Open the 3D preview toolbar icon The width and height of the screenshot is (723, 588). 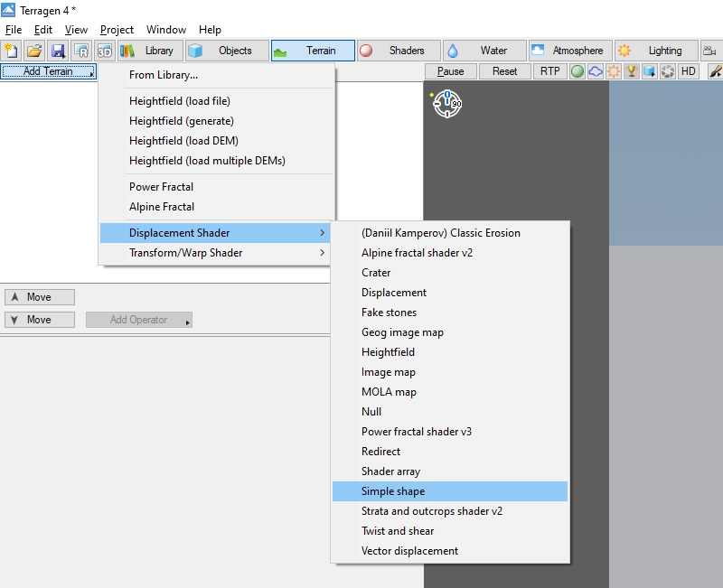tap(105, 51)
